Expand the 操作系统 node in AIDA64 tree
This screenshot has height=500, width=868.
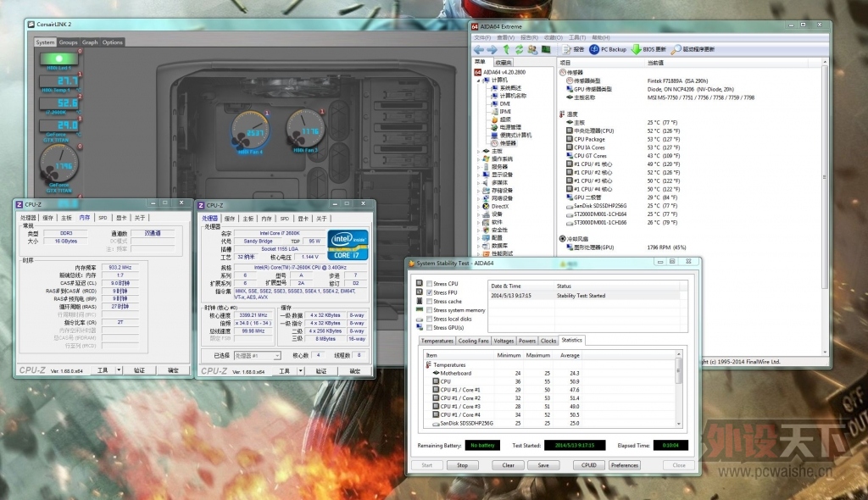point(479,159)
